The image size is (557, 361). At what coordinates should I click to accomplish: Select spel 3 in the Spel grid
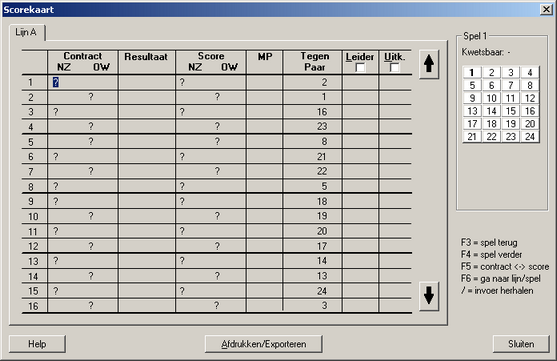coord(511,72)
